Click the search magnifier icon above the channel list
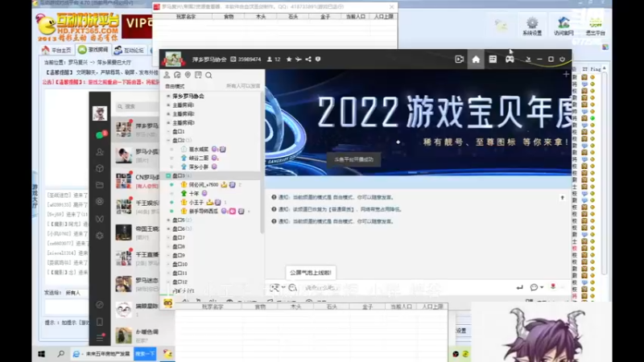644x362 pixels. click(x=208, y=75)
